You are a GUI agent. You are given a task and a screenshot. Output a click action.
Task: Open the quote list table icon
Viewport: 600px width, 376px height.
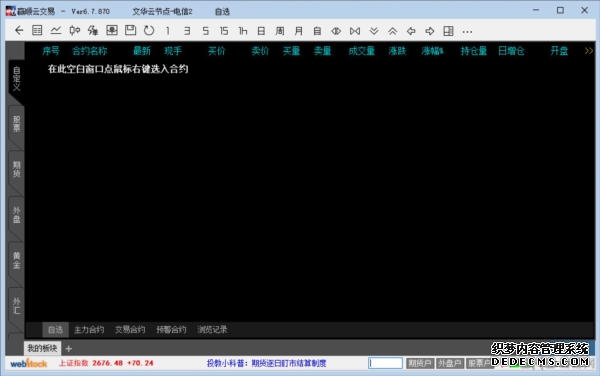(37, 31)
